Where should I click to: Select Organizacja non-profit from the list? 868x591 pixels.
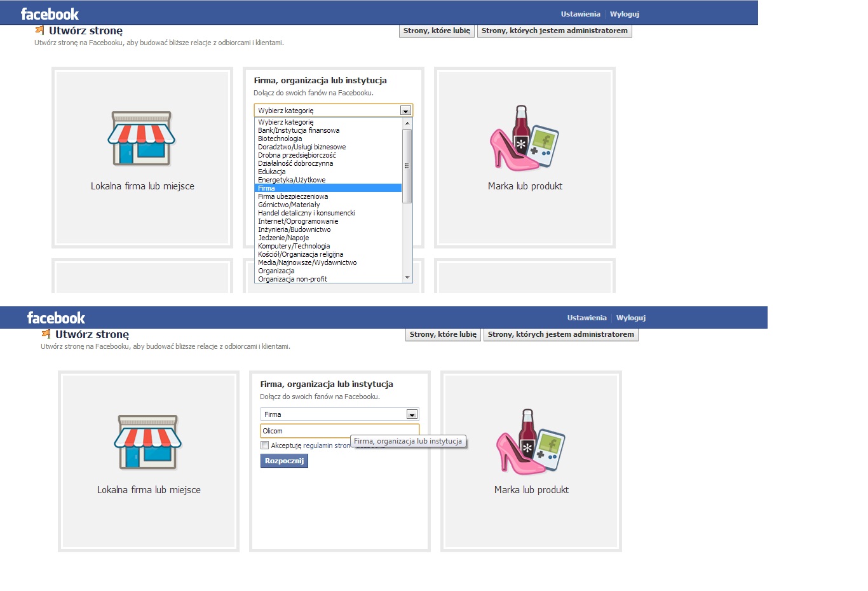pyautogui.click(x=292, y=279)
